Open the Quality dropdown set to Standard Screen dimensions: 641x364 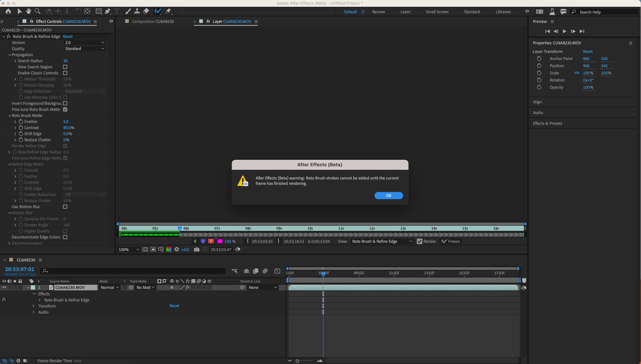pyautogui.click(x=85, y=49)
